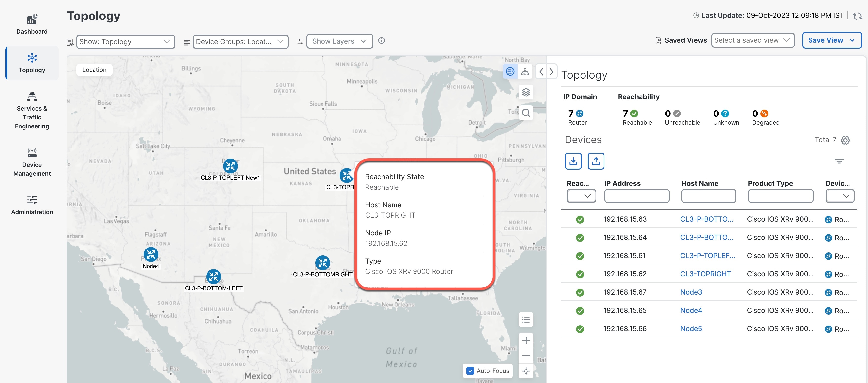Select the geographical globe map view
Viewport: 868px width, 383px height.
coord(510,72)
